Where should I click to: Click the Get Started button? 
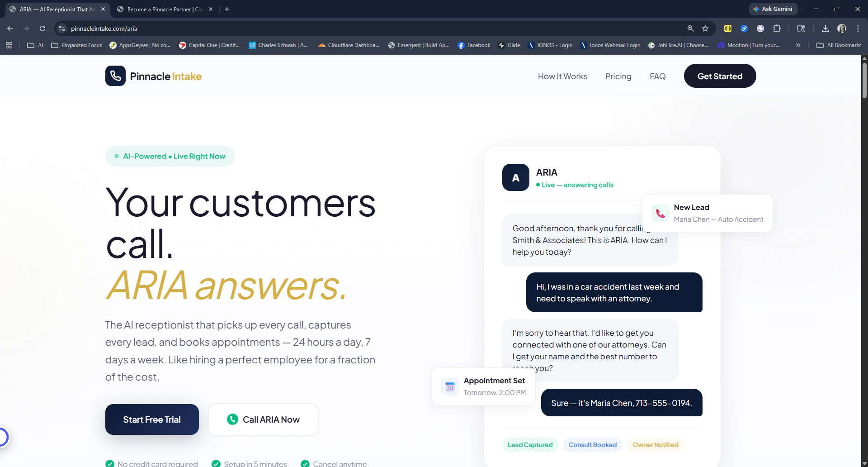click(720, 76)
